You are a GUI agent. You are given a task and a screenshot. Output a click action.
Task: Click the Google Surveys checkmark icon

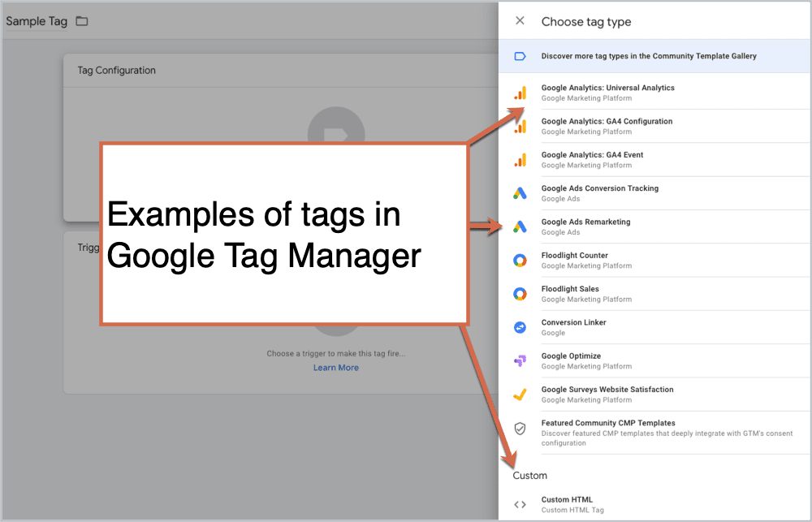click(x=520, y=395)
